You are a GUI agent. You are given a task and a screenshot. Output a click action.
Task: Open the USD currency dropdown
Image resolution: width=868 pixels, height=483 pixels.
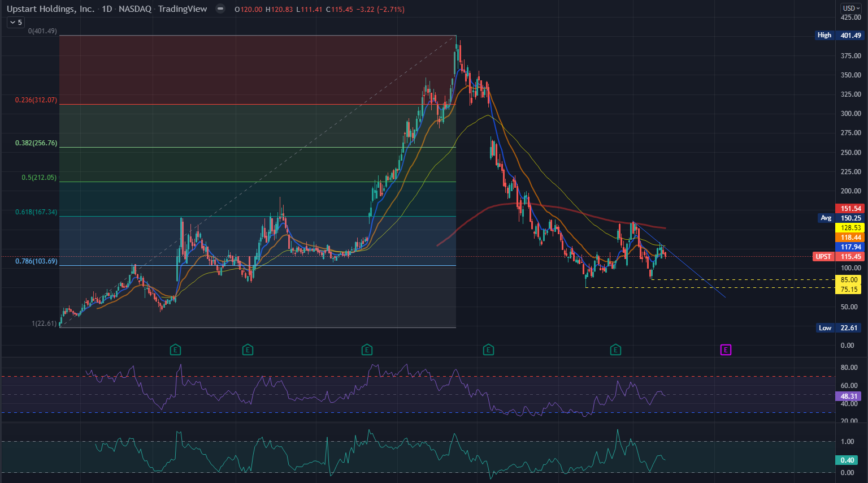tap(851, 8)
